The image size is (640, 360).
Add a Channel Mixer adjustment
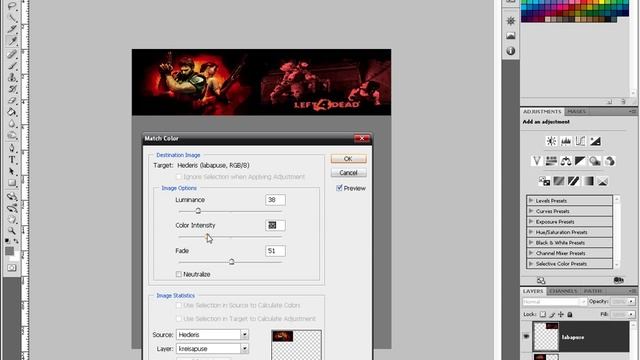click(610, 161)
